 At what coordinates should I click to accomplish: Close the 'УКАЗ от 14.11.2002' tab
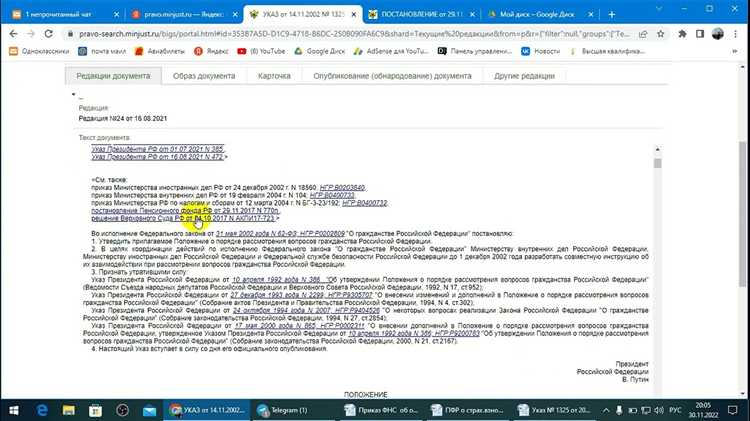point(353,15)
